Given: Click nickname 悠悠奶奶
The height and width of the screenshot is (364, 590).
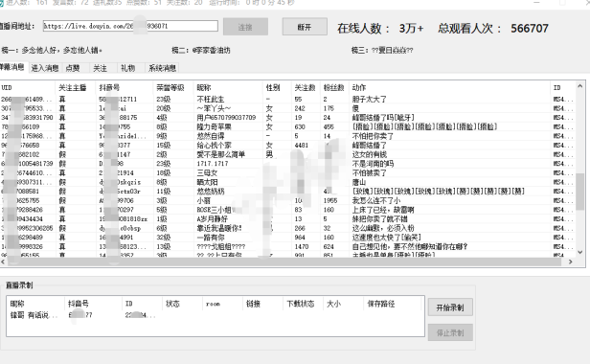Looking at the screenshot, I should pyautogui.click(x=211, y=192).
